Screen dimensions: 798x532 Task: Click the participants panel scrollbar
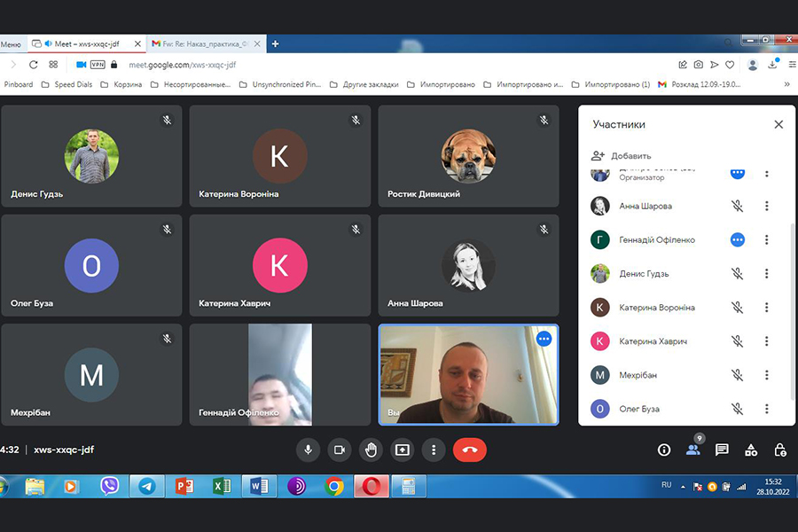point(792,310)
